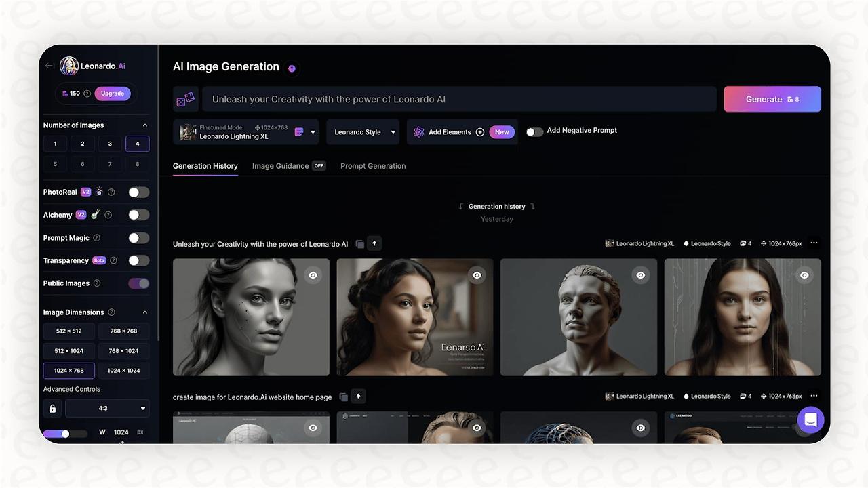The height and width of the screenshot is (488, 868).
Task: Select 2 image count
Action: 83,144
